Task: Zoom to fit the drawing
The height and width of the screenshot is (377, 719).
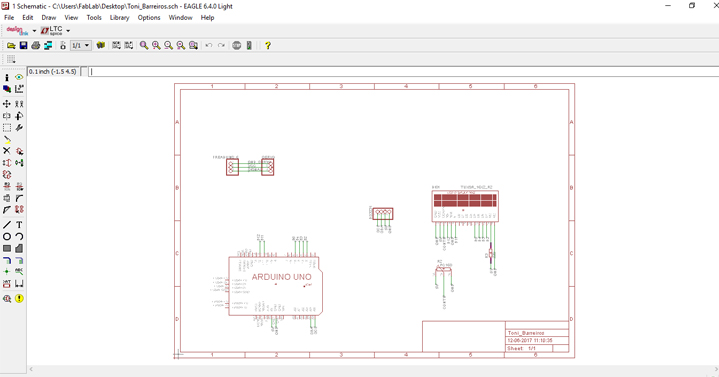Action: point(144,45)
